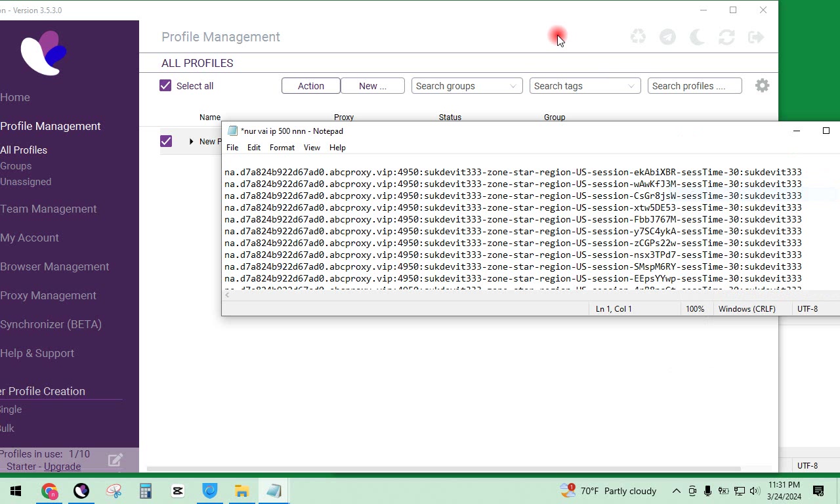Focus the Search profiles input field
Screen dimensions: 840x504
coord(694,86)
